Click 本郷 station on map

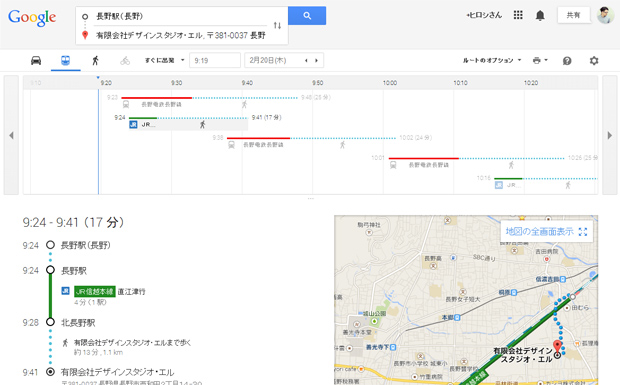450,317
